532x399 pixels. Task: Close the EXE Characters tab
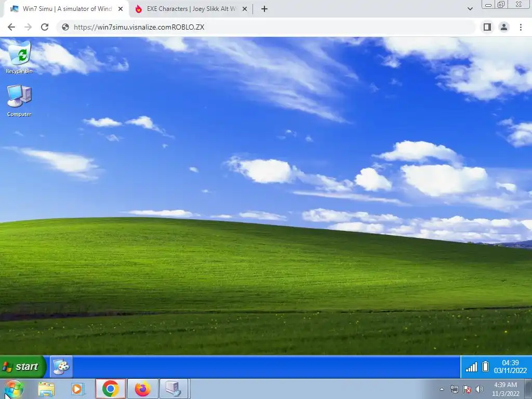(x=245, y=9)
